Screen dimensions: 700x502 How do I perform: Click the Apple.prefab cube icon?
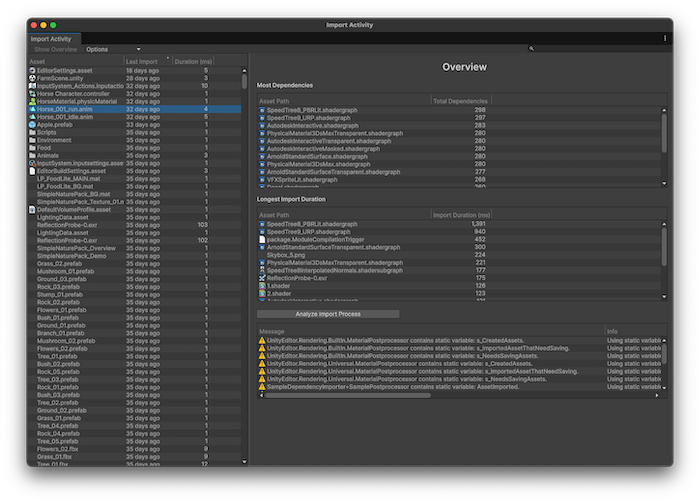pos(32,125)
